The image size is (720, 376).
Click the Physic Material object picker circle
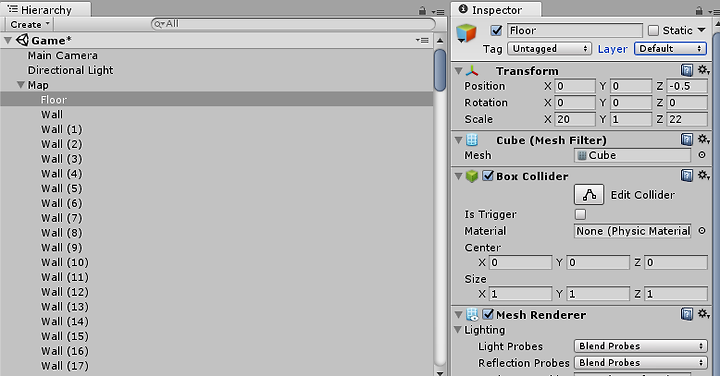[x=702, y=231]
